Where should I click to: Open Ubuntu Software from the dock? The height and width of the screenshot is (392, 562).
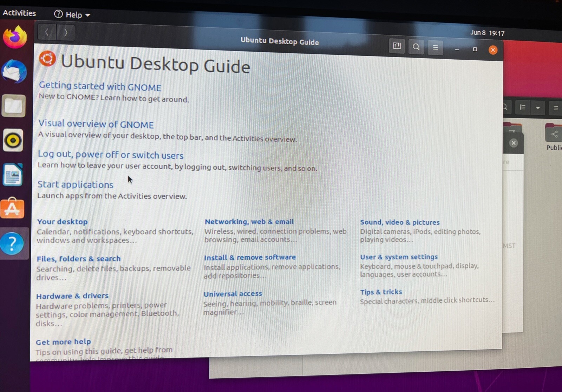12,208
